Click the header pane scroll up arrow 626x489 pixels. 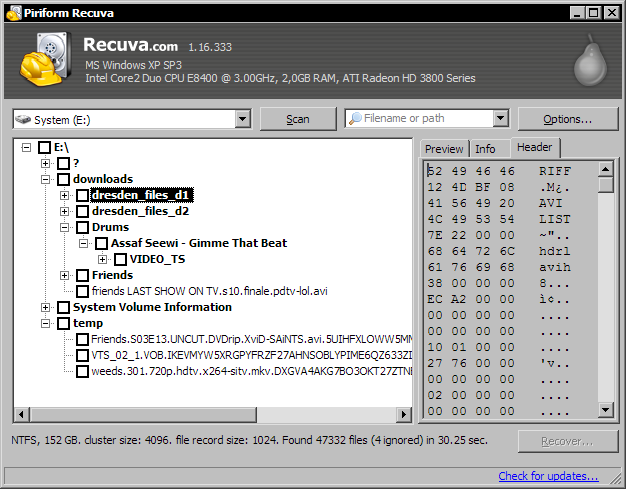coord(606,169)
